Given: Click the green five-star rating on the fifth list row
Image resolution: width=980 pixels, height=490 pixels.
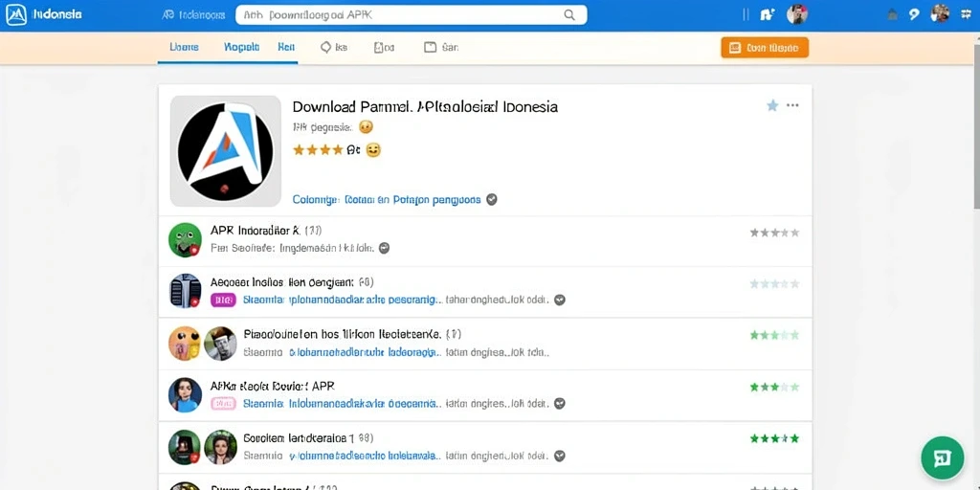Looking at the screenshot, I should (x=774, y=438).
